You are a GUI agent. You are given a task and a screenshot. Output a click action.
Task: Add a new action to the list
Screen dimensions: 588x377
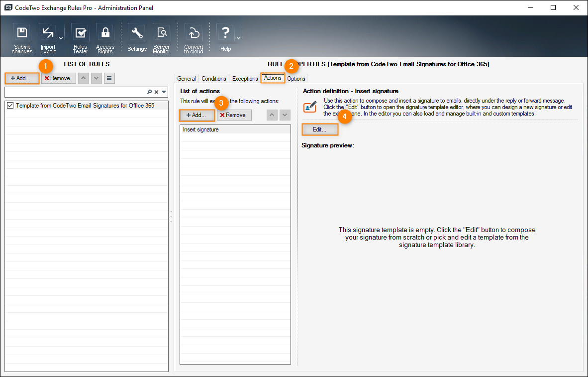pyautogui.click(x=197, y=115)
